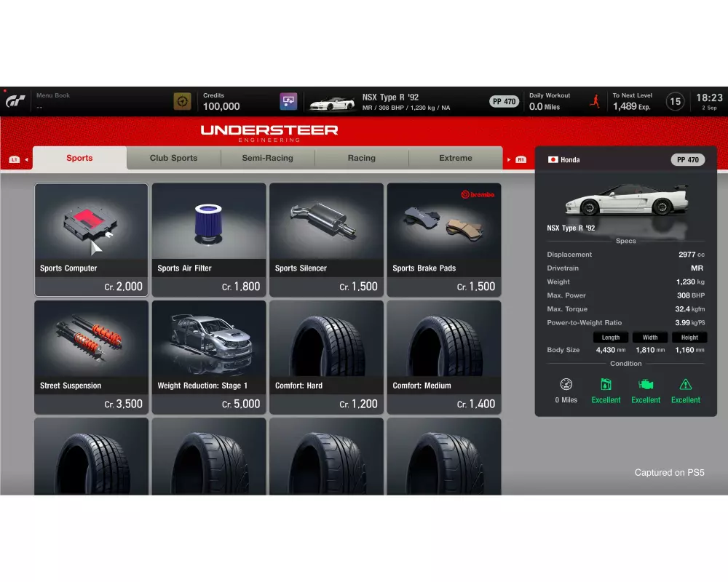Switch to the Club Sports tab
728x582 pixels.
click(173, 158)
